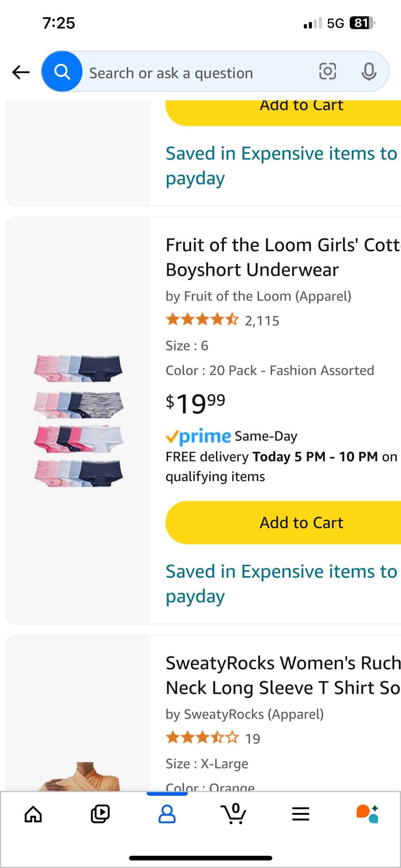The image size is (401, 868).
Task: Focus the search or ask a question field
Action: (x=194, y=72)
